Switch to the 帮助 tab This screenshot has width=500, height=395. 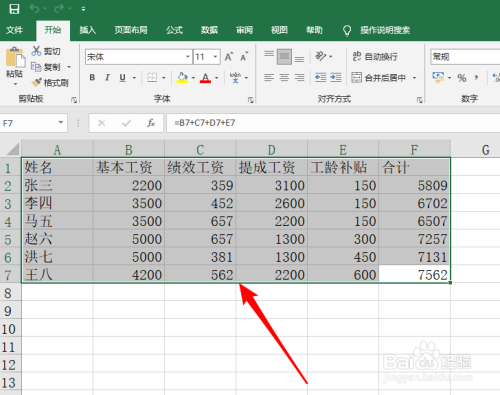tap(314, 30)
